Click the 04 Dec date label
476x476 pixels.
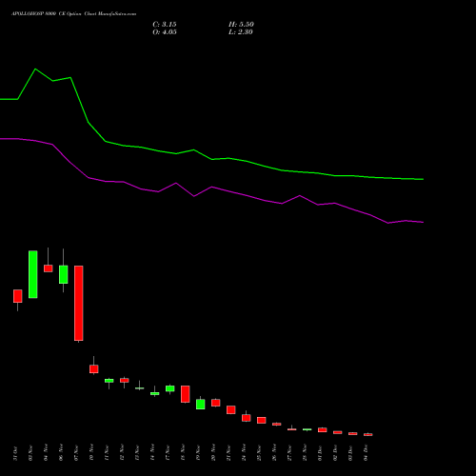coord(366,452)
